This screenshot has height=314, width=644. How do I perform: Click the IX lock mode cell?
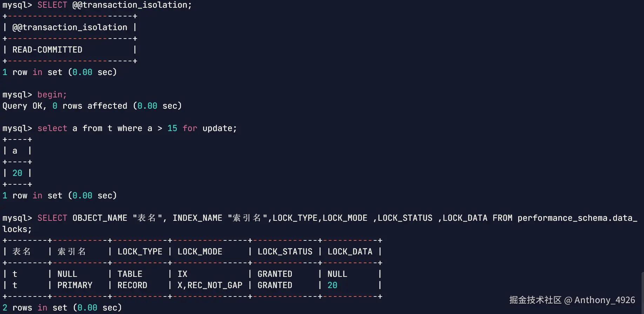click(182, 274)
